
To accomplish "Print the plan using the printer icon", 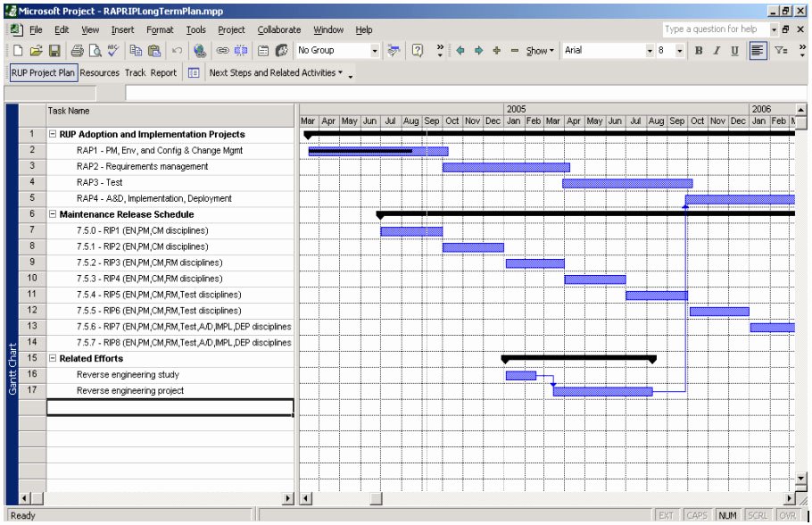I will [77, 50].
